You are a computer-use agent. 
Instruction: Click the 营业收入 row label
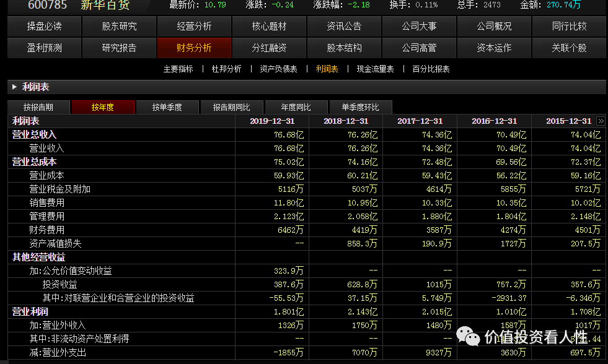pos(46,149)
